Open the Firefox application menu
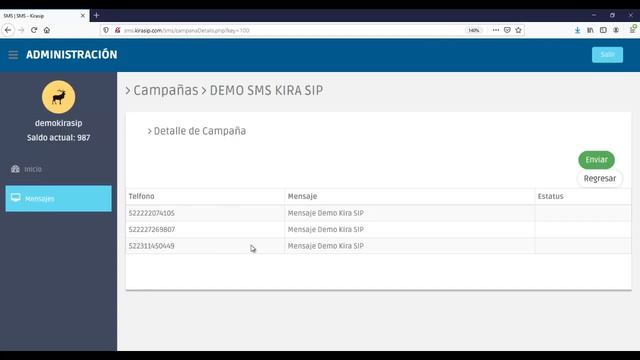This screenshot has width=640, height=360. (x=632, y=29)
